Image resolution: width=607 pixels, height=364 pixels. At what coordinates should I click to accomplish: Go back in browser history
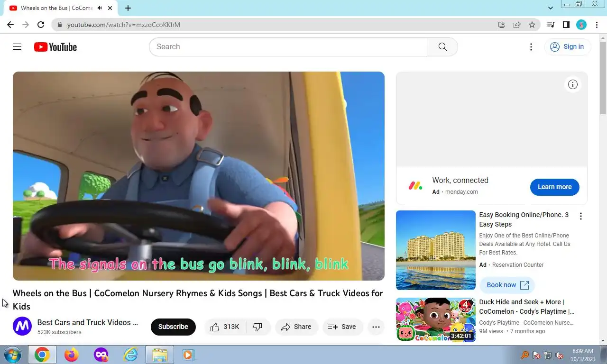[x=10, y=25]
